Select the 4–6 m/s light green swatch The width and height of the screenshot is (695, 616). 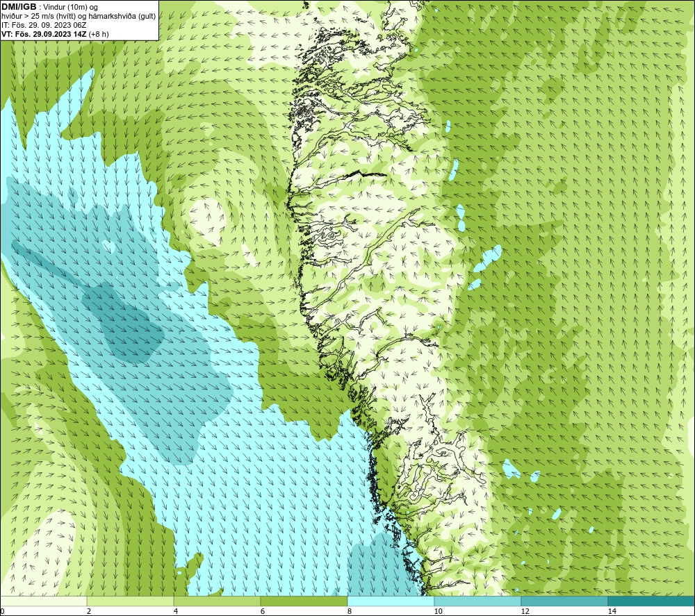point(217,601)
